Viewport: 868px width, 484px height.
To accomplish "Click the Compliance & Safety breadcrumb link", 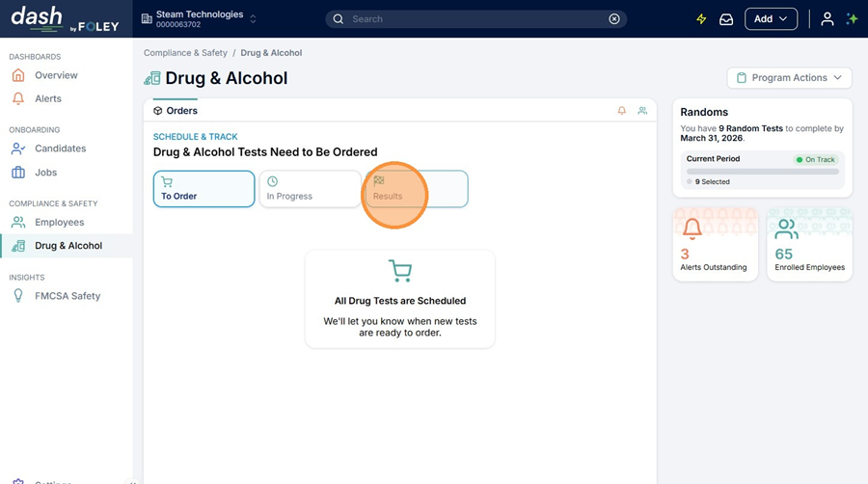I will 185,53.
